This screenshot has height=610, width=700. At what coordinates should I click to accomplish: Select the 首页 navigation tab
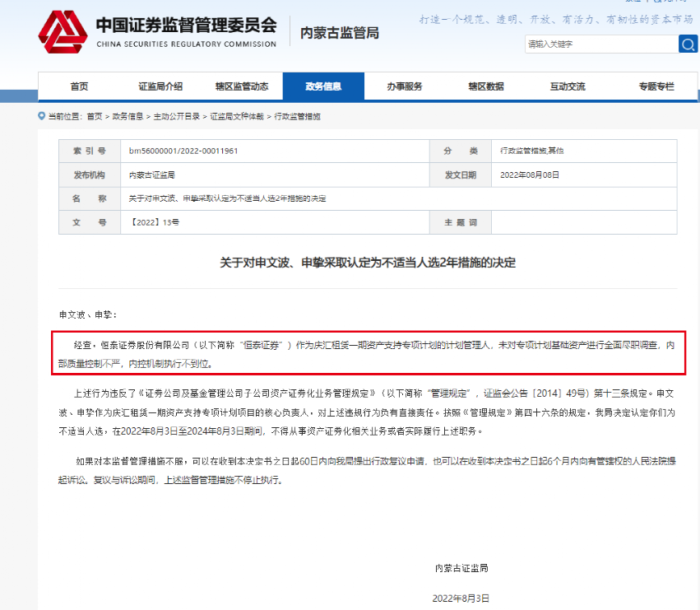point(80,86)
